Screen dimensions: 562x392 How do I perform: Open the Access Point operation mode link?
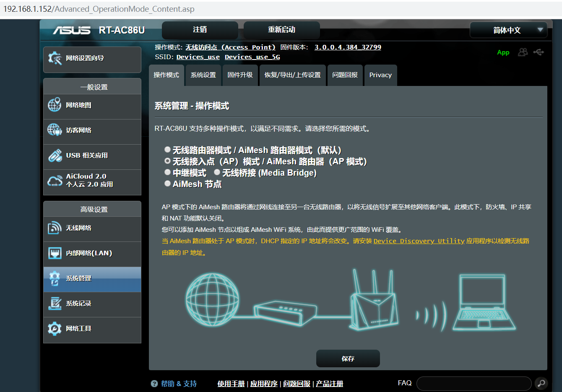coord(230,47)
